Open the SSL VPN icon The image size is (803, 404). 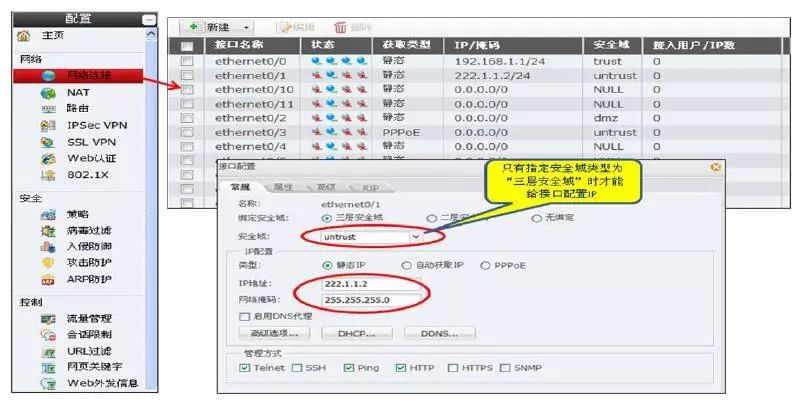click(x=48, y=142)
